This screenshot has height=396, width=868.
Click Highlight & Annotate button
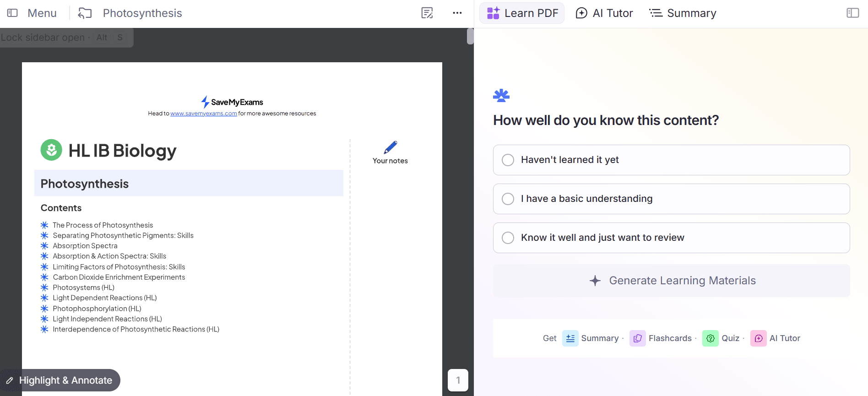click(60, 380)
